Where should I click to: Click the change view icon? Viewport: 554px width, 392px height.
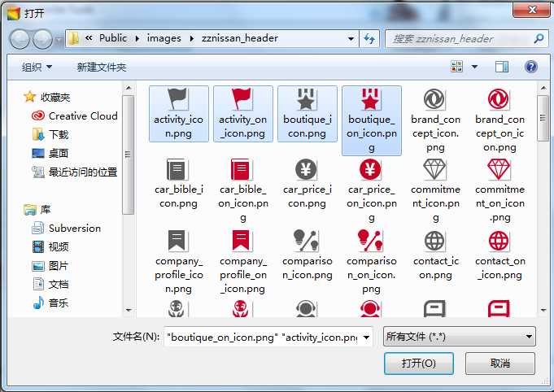click(456, 67)
